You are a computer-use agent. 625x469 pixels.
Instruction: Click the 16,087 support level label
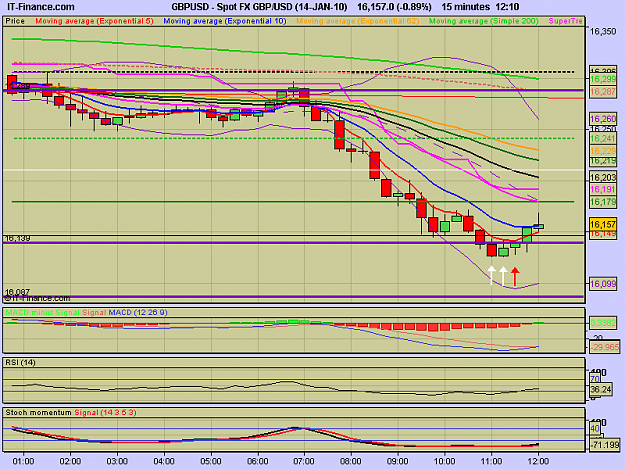pos(18,292)
